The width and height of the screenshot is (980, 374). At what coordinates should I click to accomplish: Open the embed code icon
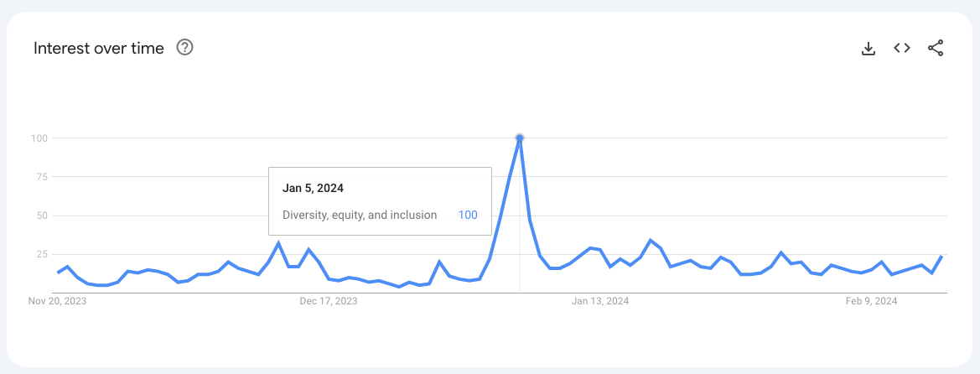point(902,48)
